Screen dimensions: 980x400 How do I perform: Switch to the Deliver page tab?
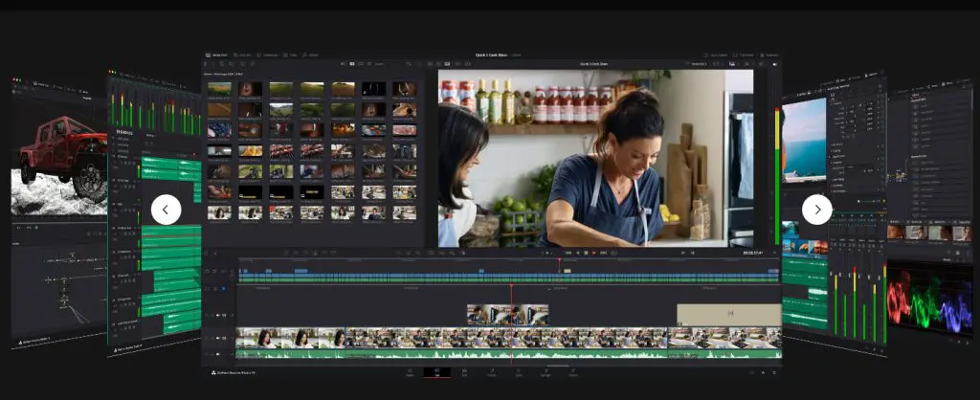pyautogui.click(x=573, y=372)
